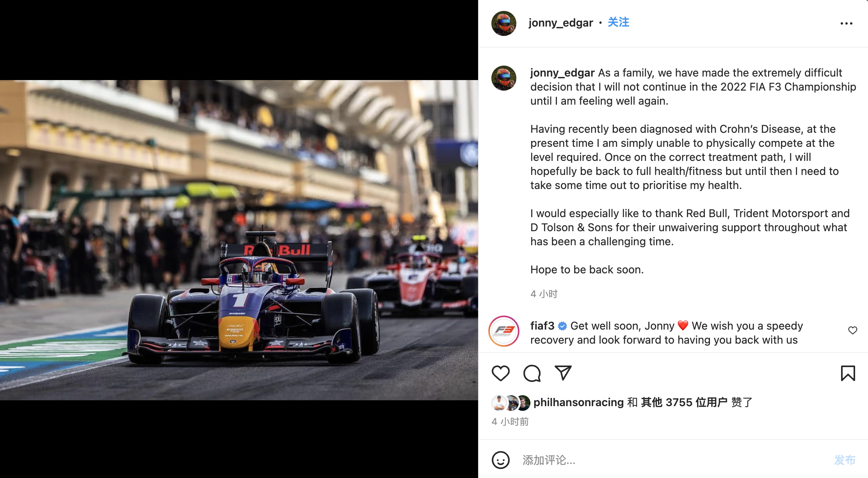This screenshot has width=868, height=478.
Task: Open fiaf3 F3 logo avatar
Action: (x=504, y=331)
